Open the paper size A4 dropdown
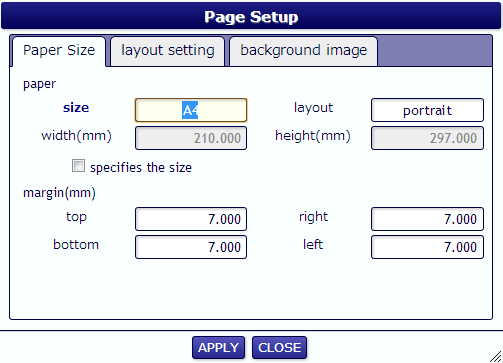 (x=191, y=110)
